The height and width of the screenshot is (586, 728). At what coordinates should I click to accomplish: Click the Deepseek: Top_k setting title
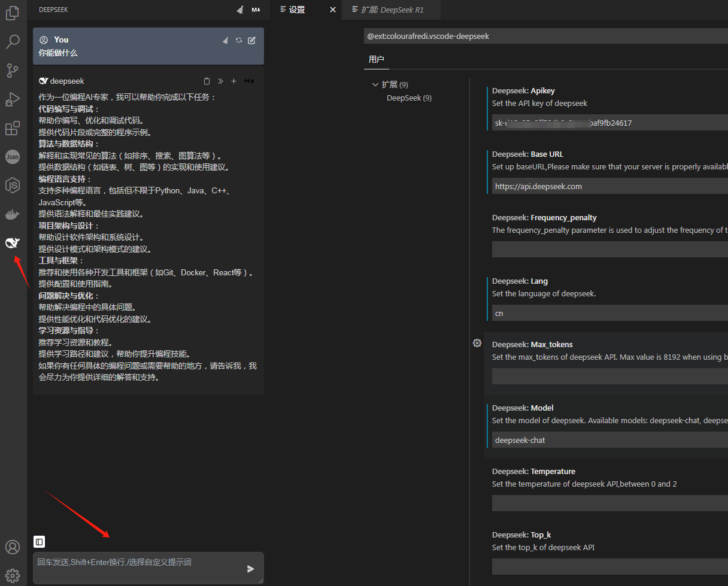tap(521, 535)
